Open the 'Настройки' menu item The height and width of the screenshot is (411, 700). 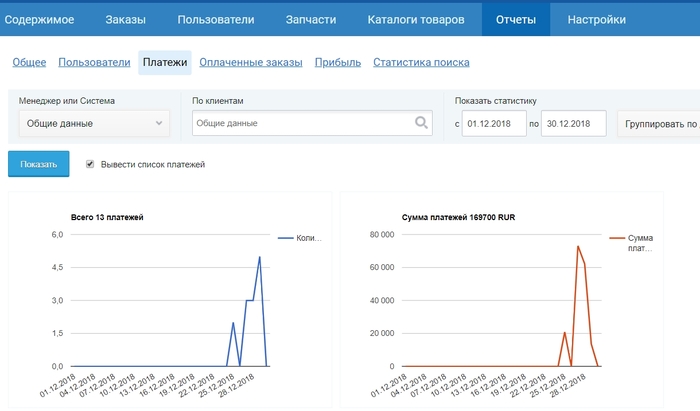596,19
